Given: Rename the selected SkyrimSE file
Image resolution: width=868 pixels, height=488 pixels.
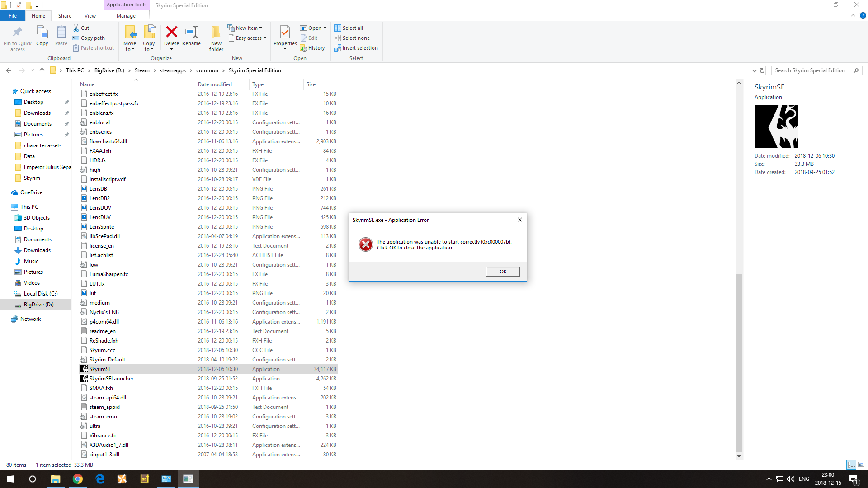Looking at the screenshot, I should point(192,36).
